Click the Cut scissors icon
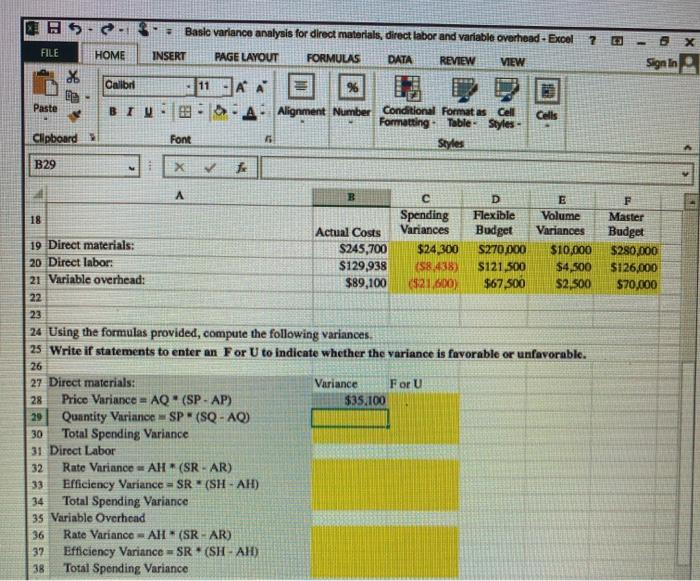This screenshot has height=581, width=700. [73, 76]
